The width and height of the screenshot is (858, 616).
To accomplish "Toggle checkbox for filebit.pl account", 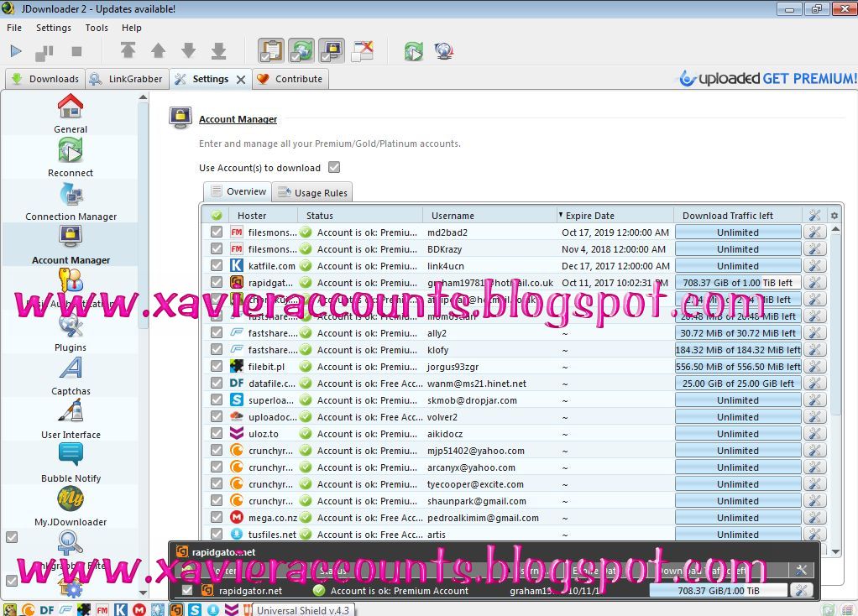I will [217, 367].
